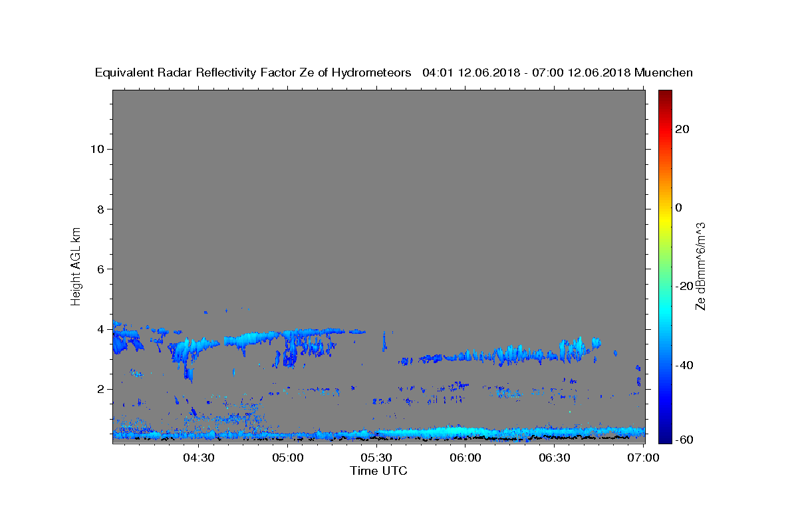Image resolution: width=798 pixels, height=532 pixels.
Task: Click the colorbar '-20' value label
Action: click(x=684, y=286)
